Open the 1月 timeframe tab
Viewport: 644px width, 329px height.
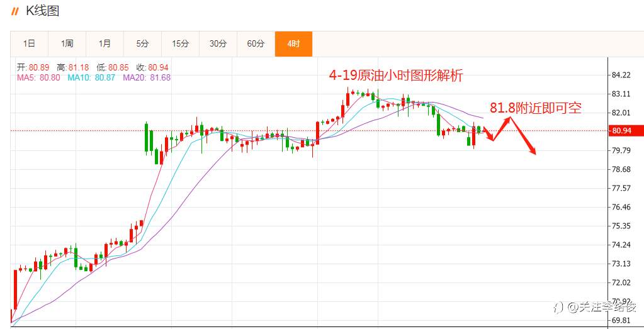105,44
